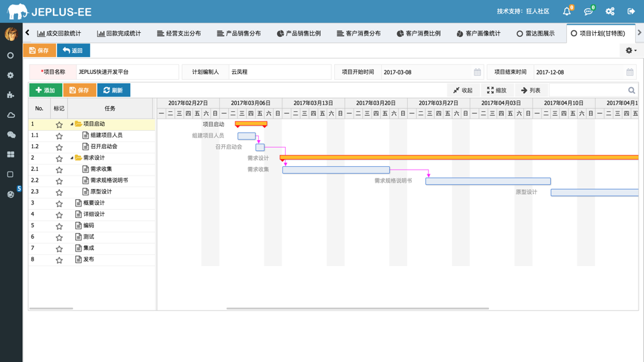644x362 pixels.
Task: Toggle star mark for task 1.2
Action: click(x=59, y=147)
